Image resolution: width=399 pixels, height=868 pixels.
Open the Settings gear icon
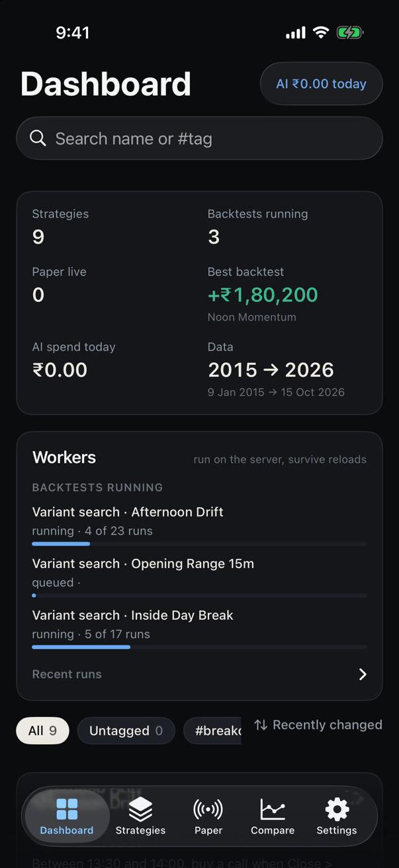pos(337,809)
